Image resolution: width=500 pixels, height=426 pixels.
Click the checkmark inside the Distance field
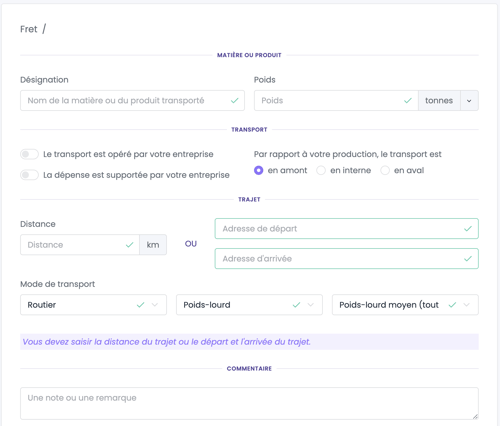129,245
